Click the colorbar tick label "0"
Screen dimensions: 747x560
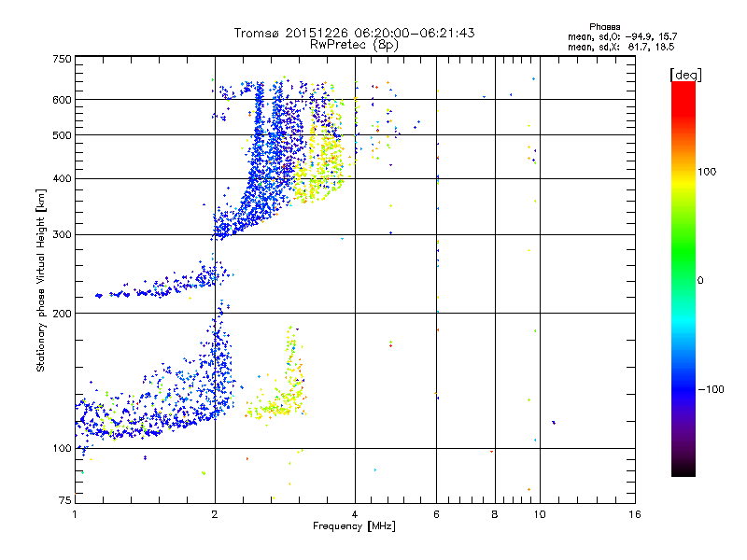[700, 281]
